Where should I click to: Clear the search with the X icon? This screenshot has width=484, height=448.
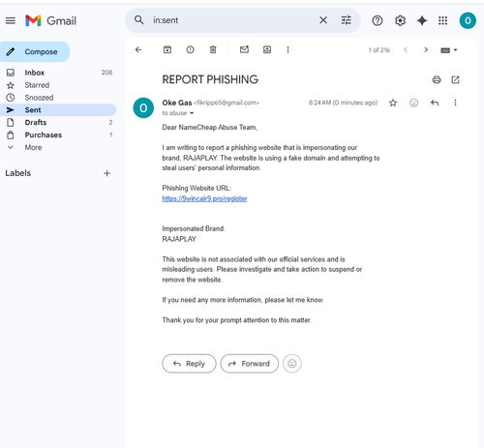click(323, 20)
